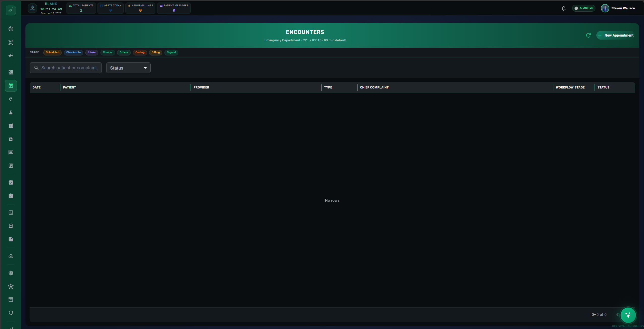Select the active calendar encounters sidebar icon
The height and width of the screenshot is (329, 644).
pyautogui.click(x=11, y=86)
